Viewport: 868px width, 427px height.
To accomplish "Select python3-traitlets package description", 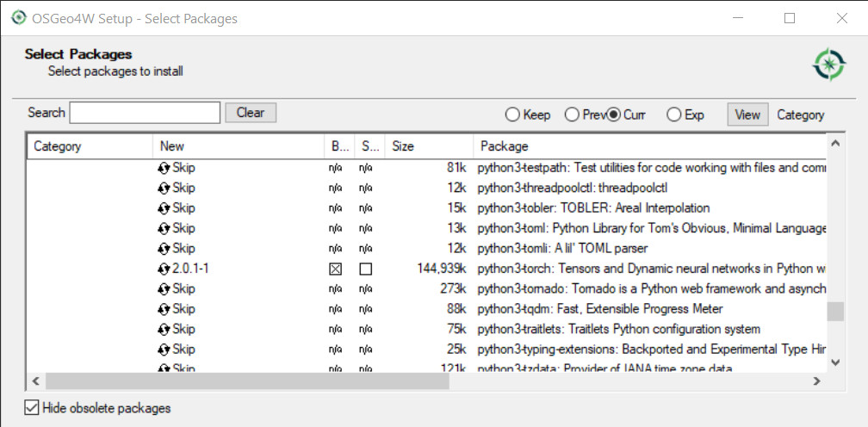I will click(x=619, y=330).
